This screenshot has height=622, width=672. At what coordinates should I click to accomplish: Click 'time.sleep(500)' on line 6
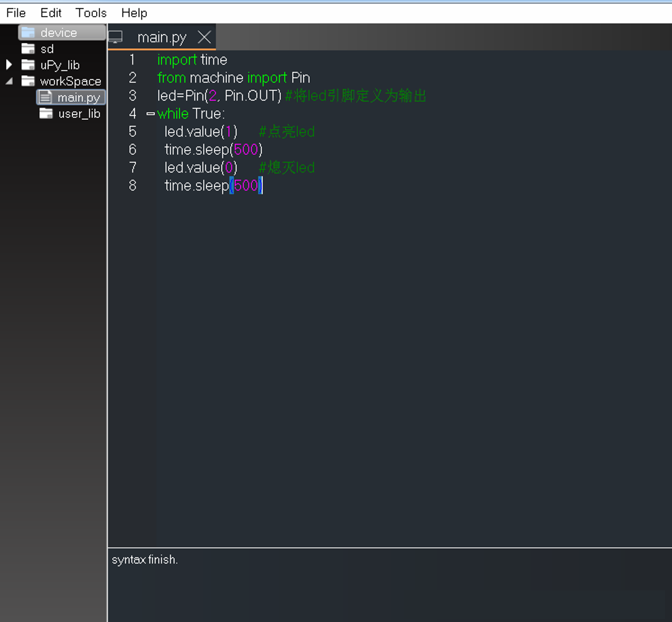click(x=213, y=150)
